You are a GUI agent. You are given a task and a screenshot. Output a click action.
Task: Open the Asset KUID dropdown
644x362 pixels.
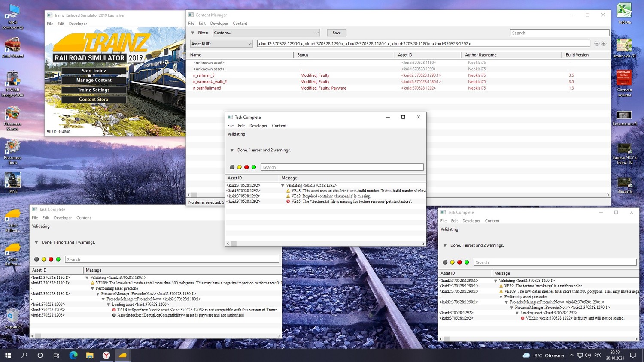pyautogui.click(x=222, y=44)
